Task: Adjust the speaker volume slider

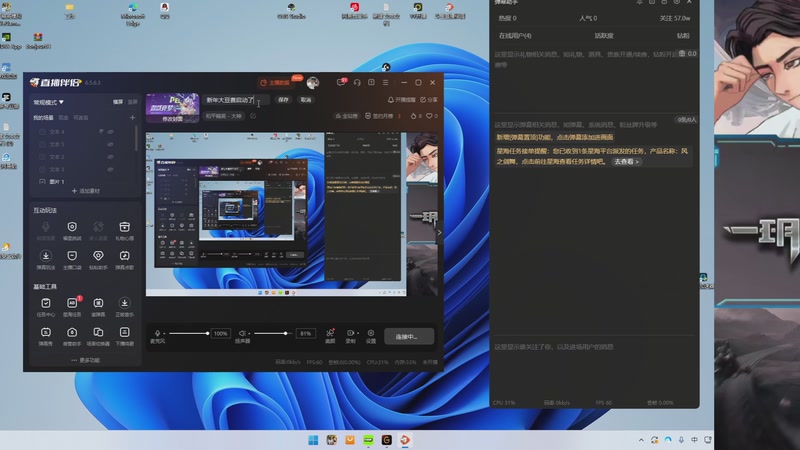Action: coord(271,333)
